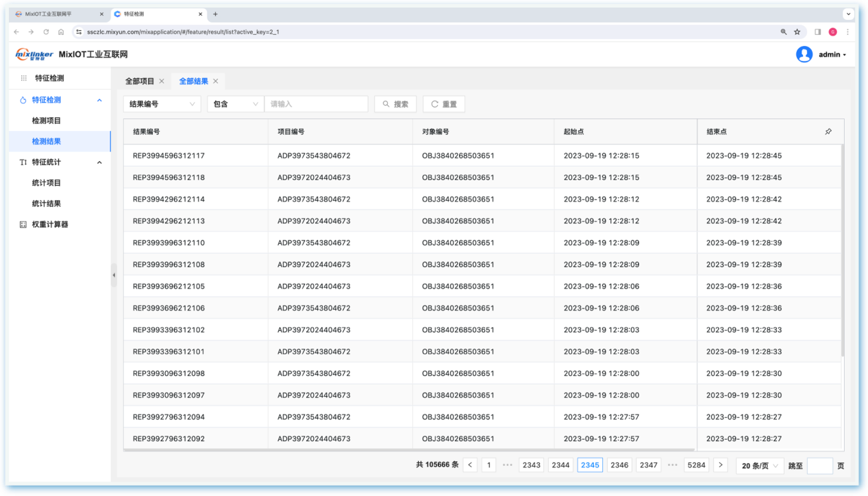Click the sidebar collapse arrow handle
This screenshot has height=496, width=868.
click(114, 275)
